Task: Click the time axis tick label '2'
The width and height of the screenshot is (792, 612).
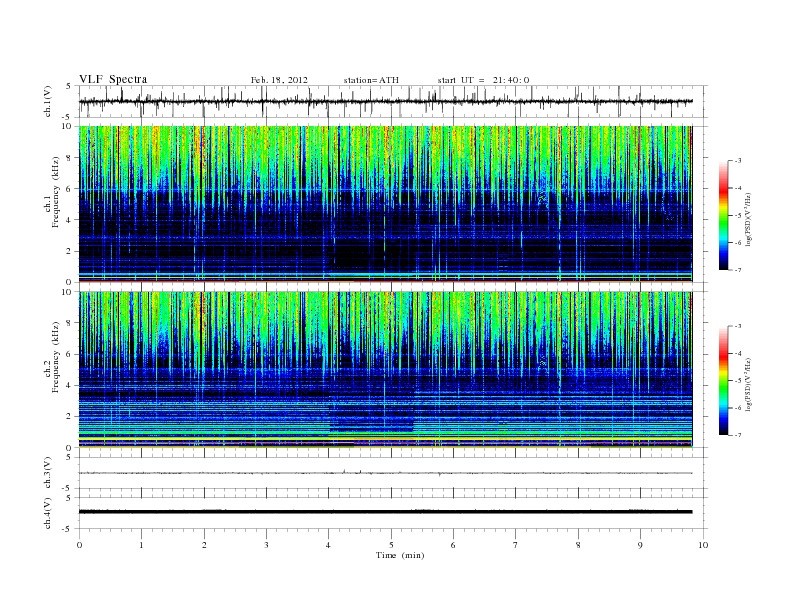Action: (x=204, y=545)
